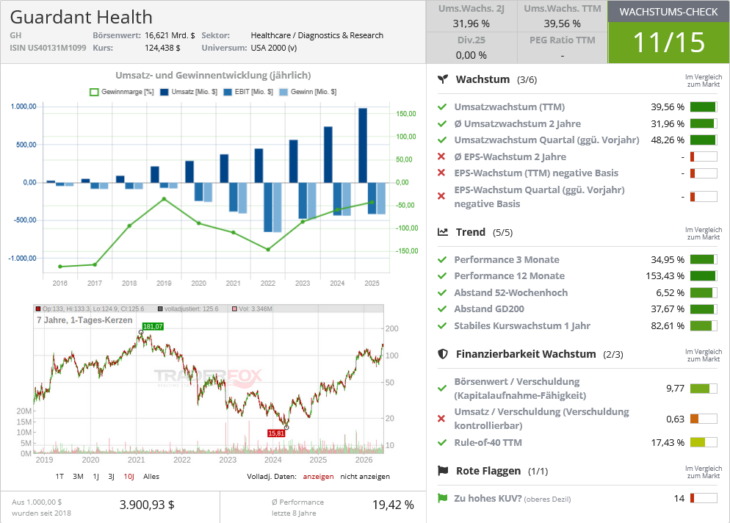Viewport: 730px width, 523px height.
Task: Click the checkmark beside Abstand 52-Wochenhoch
Action: tap(442, 293)
